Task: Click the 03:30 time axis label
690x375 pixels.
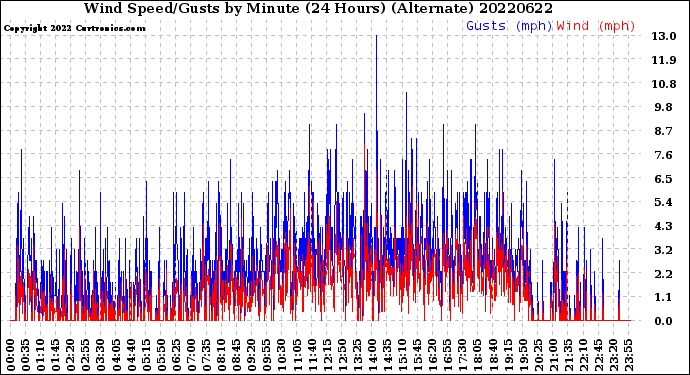Action: pos(101,355)
